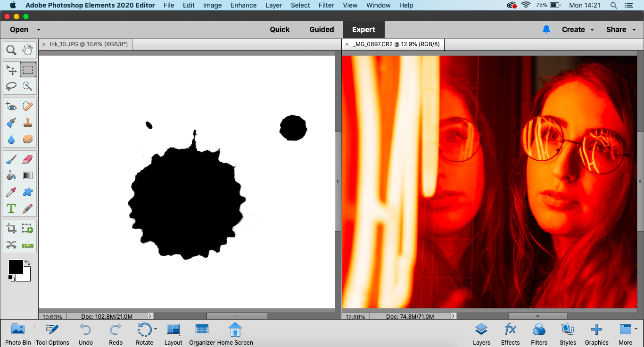Image resolution: width=644 pixels, height=347 pixels.
Task: Open the Rotate direction dropdown arrow
Action: [x=156, y=329]
